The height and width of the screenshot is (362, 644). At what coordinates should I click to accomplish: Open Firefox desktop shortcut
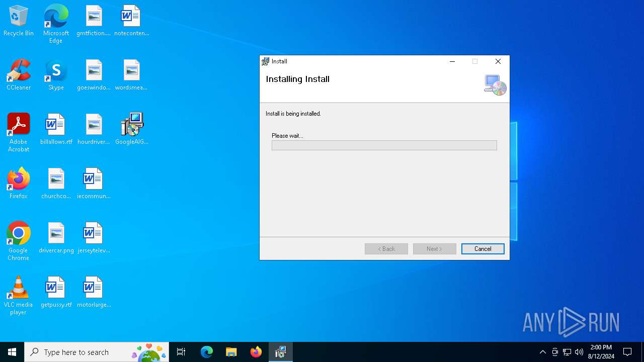click(x=19, y=184)
